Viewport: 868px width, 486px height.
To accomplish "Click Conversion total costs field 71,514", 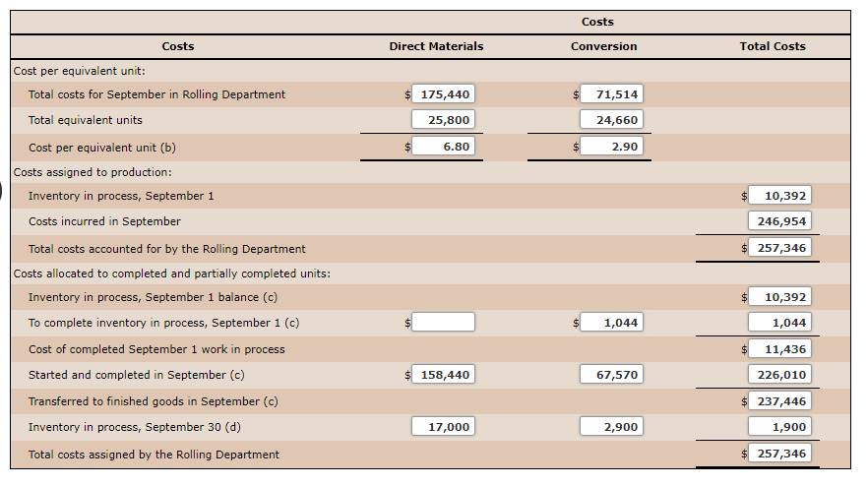I will (611, 94).
